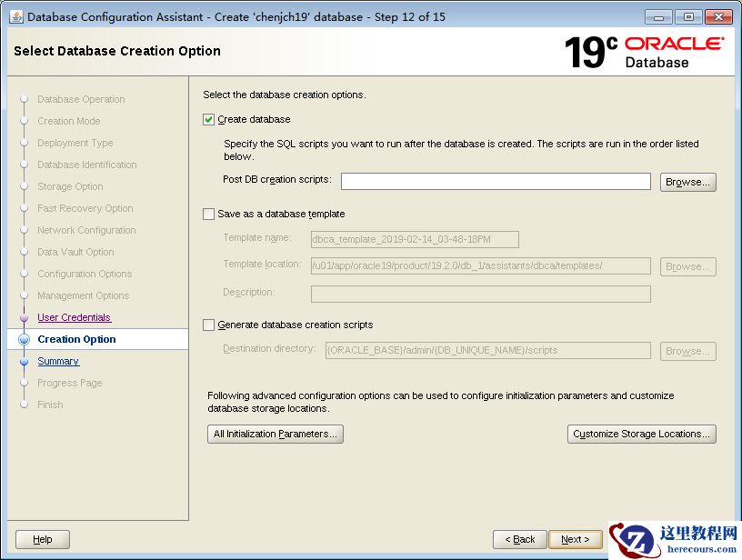Screen dimensions: 742x560
Task: Click the Deployment Type step label
Action: [75, 143]
